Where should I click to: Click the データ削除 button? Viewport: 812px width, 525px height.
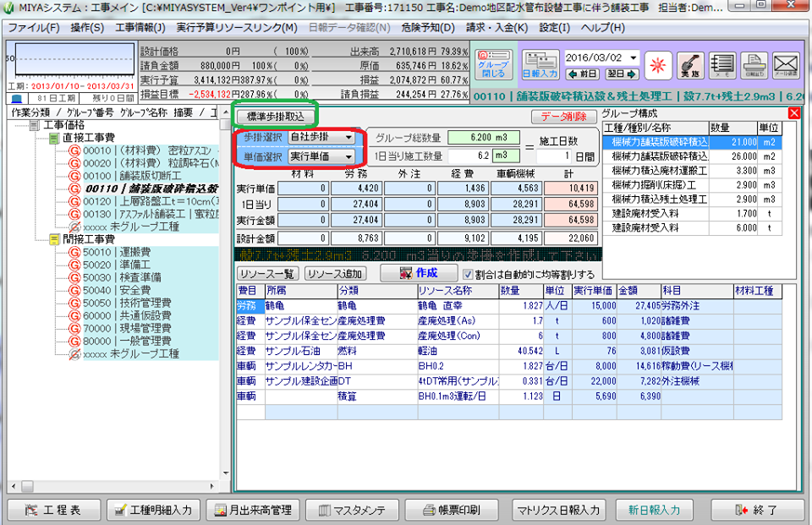click(564, 117)
